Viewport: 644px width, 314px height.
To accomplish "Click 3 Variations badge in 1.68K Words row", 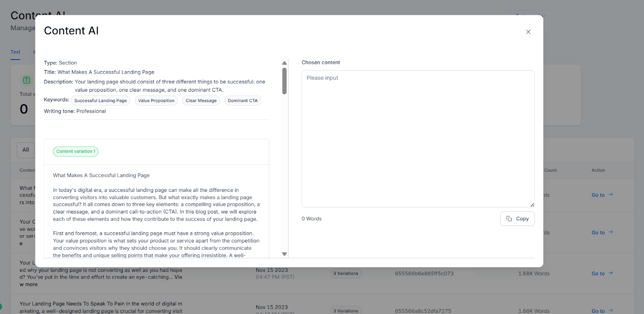I will (x=346, y=273).
